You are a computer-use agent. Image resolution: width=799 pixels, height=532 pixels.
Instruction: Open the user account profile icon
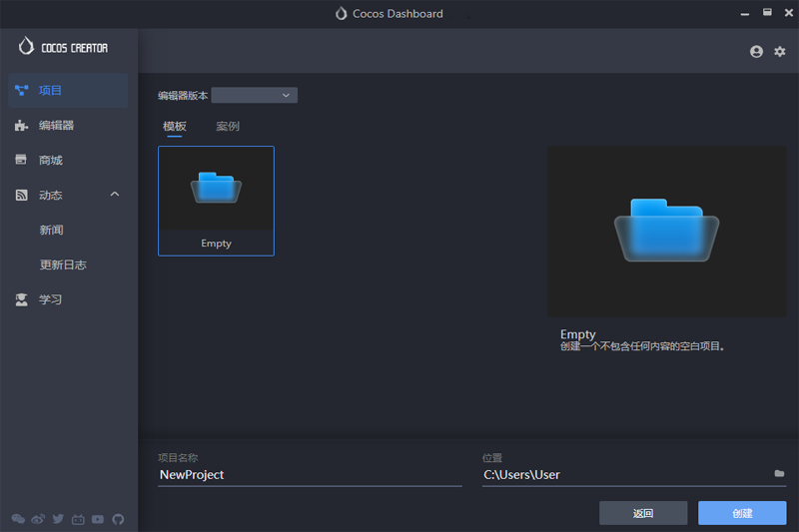(x=756, y=52)
